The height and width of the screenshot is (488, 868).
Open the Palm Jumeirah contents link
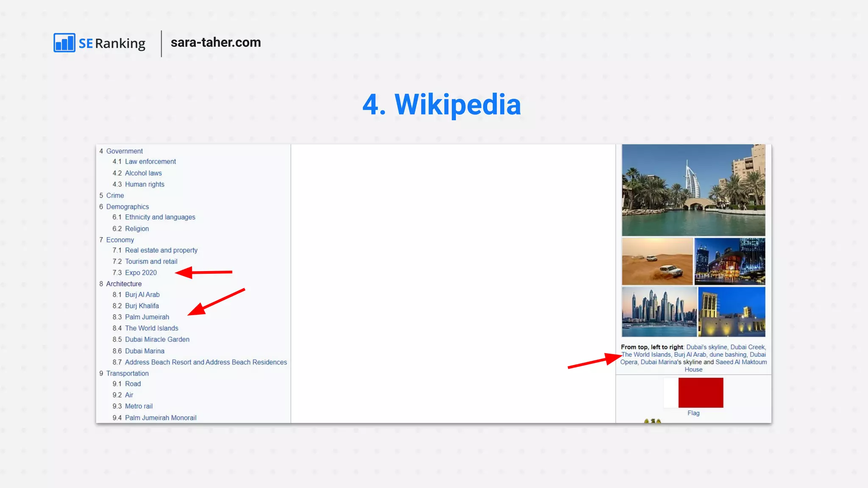147,317
